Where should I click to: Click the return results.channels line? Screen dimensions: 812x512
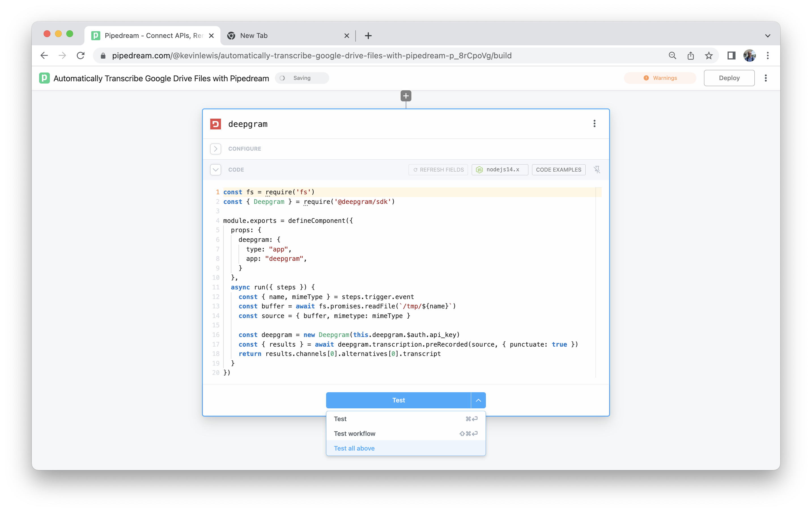point(340,354)
